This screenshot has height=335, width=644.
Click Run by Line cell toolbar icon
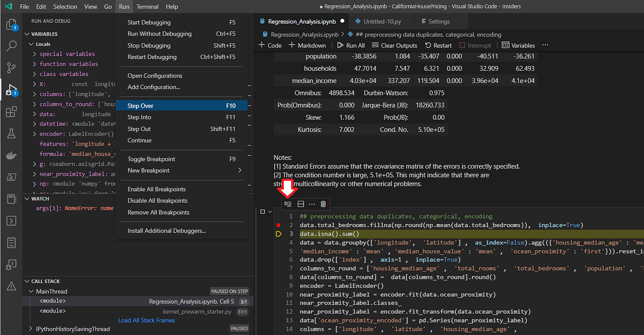[x=288, y=204]
